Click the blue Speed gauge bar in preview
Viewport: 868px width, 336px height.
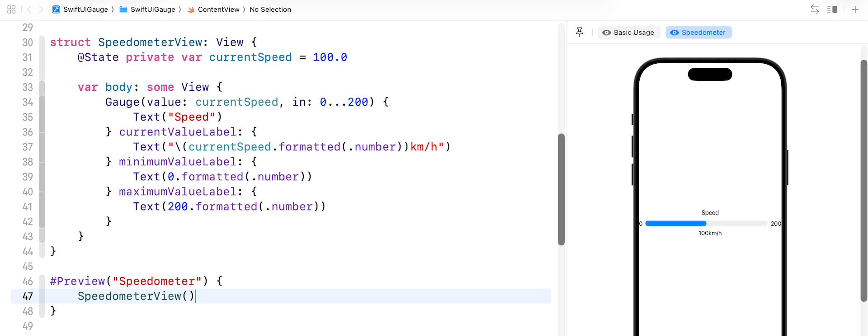pos(675,224)
